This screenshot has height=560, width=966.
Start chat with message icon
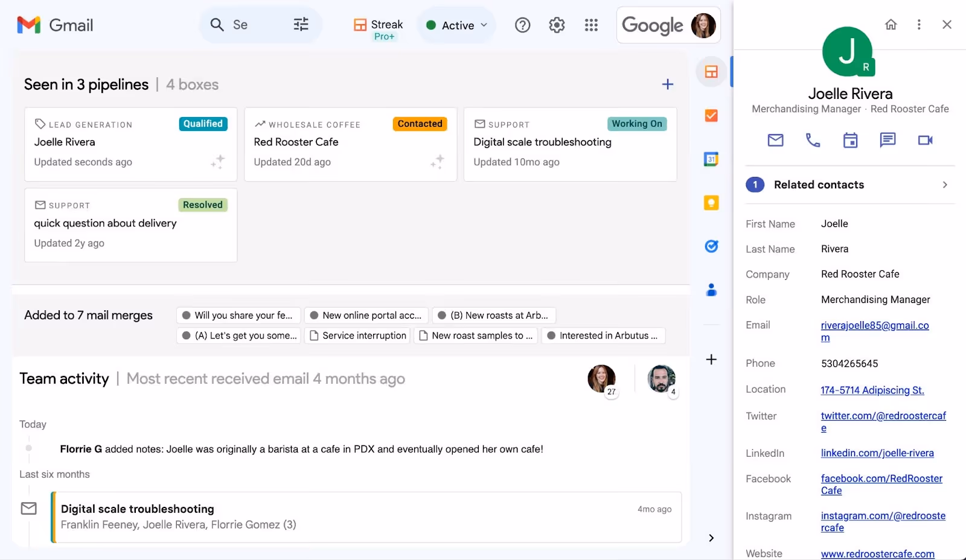888,141
